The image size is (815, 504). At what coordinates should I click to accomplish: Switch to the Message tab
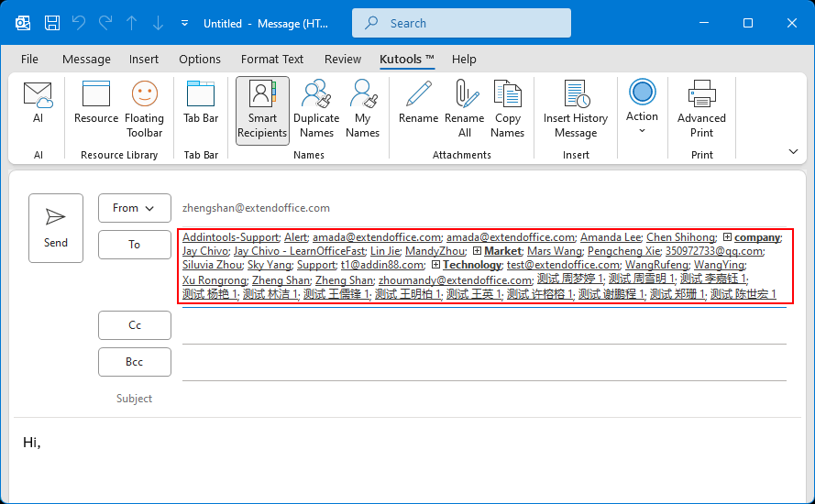coord(86,60)
